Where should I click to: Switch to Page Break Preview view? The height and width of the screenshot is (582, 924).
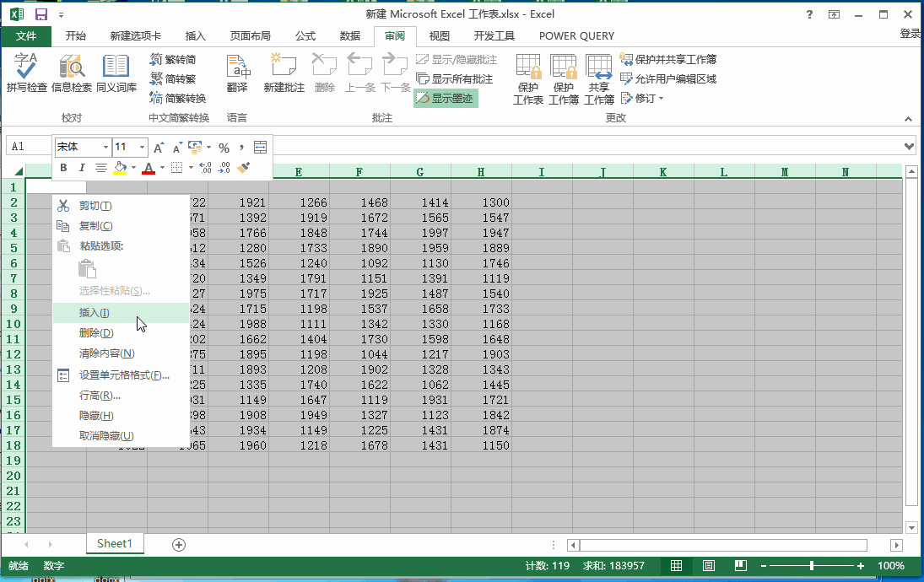tap(741, 566)
